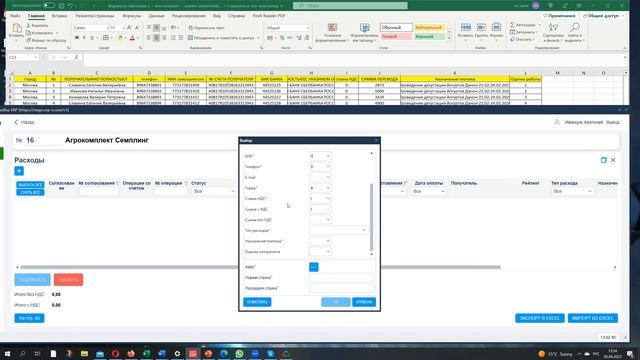Click the Windows Start button
This screenshot has height=360, width=640.
(x=7, y=353)
